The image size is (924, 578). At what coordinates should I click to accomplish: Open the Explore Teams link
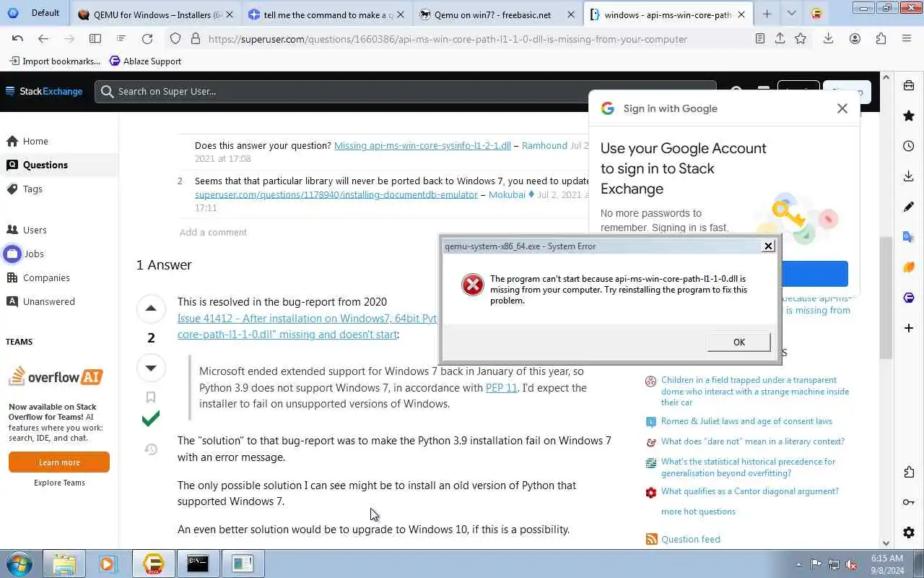pos(59,483)
